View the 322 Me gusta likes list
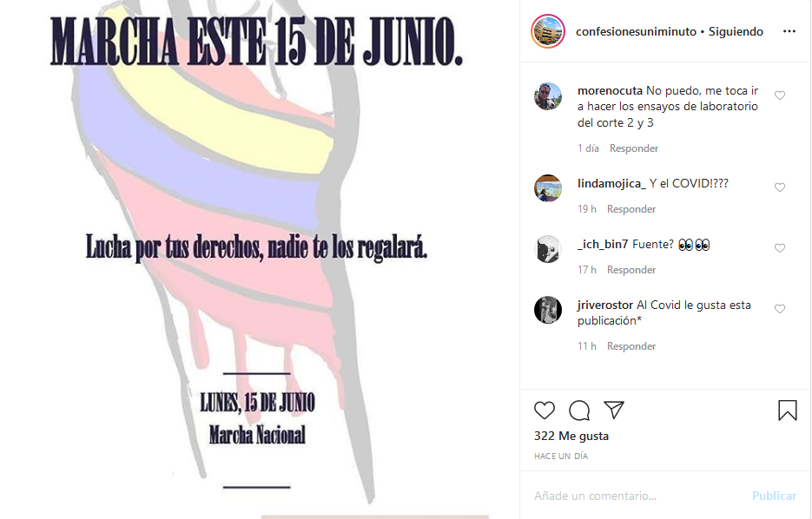 point(571,437)
